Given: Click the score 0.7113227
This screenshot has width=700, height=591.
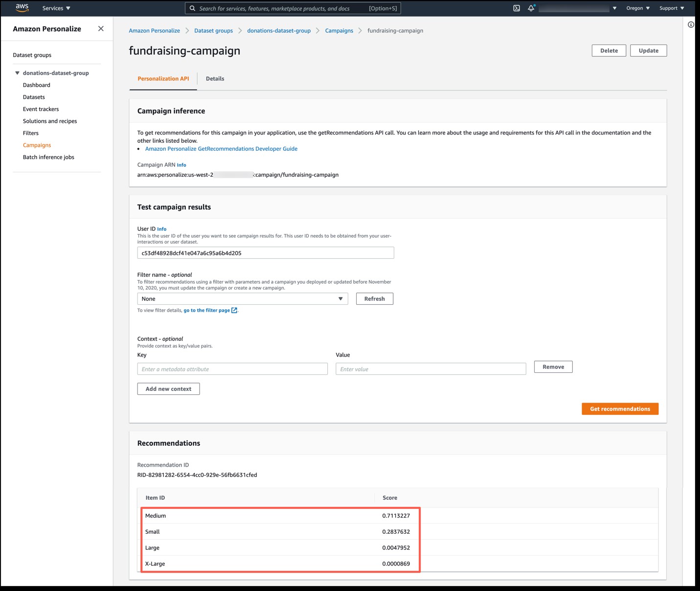Looking at the screenshot, I should tap(396, 516).
